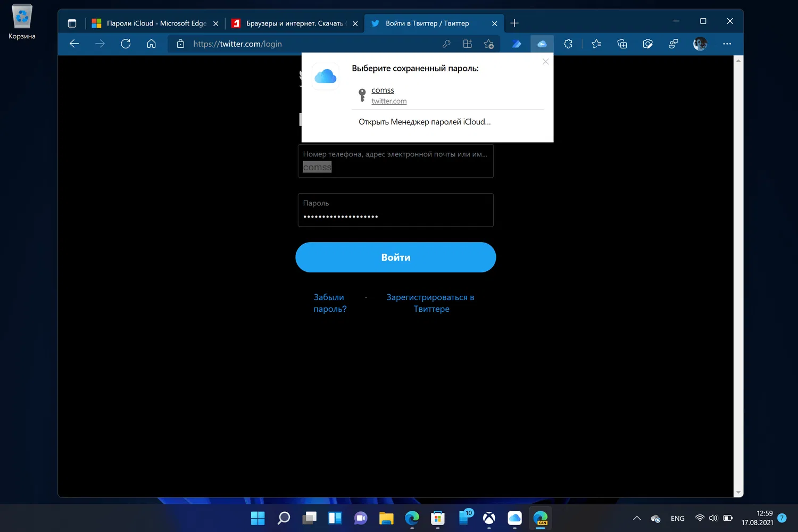Open the Widgets panel on taskbar

(x=335, y=518)
